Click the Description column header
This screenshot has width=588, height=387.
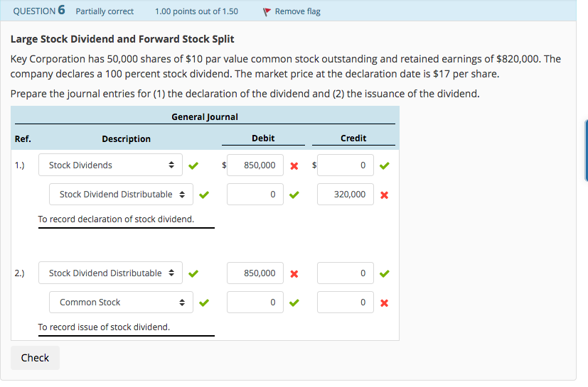126,139
